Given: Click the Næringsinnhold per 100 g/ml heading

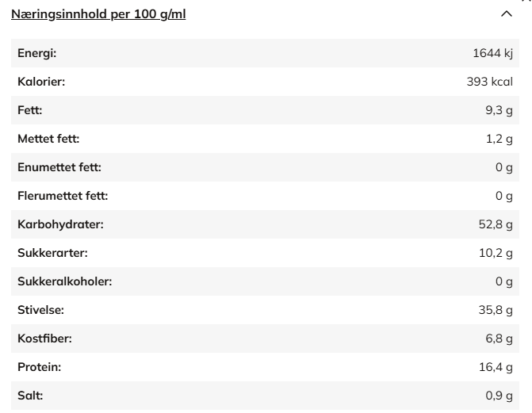Looking at the screenshot, I should click(98, 14).
